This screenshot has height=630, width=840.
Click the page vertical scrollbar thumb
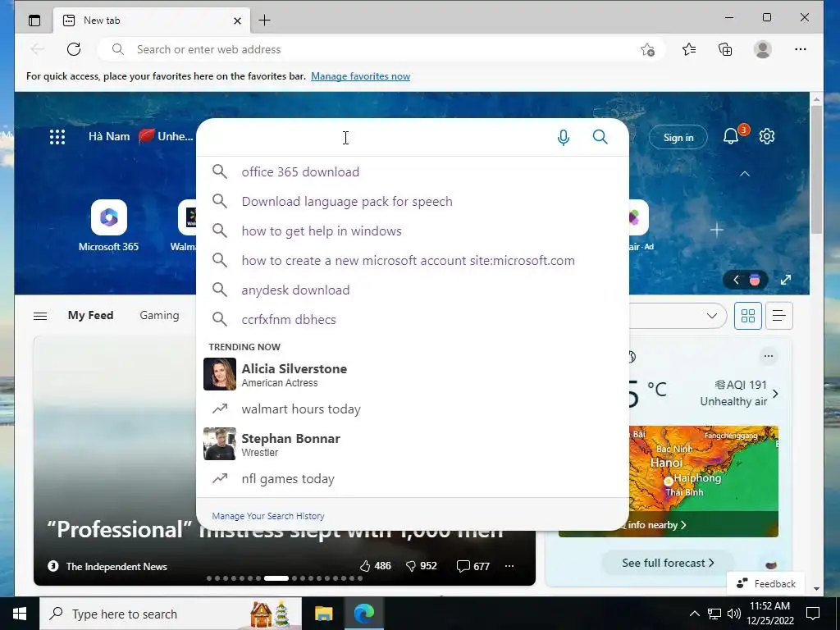(x=816, y=169)
